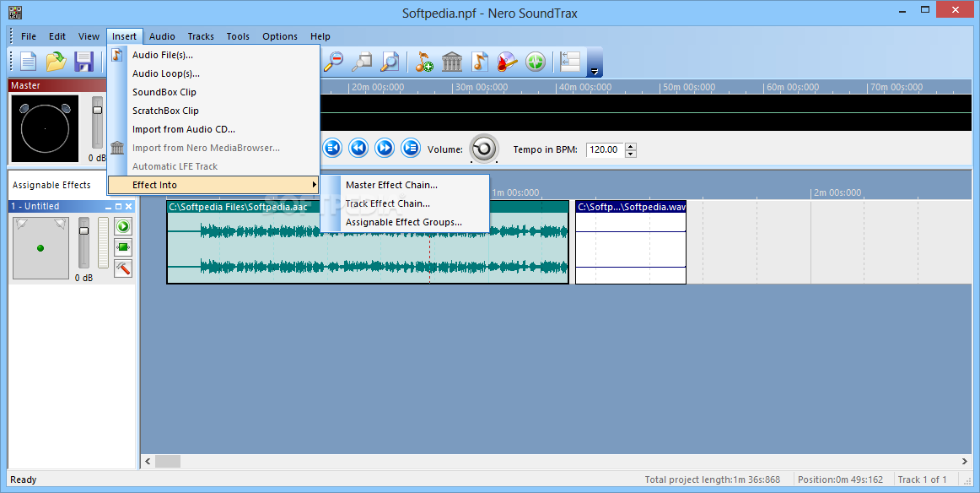Create a new project via toolbar page icon

(29, 62)
